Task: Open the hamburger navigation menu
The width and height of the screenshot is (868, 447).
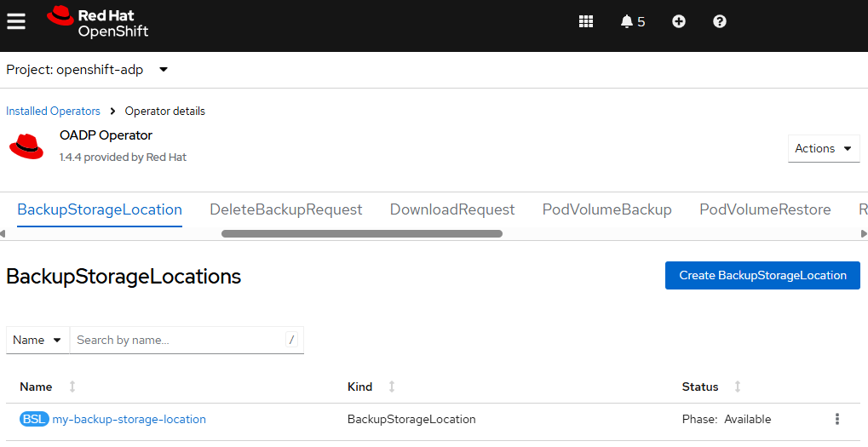Action: pyautogui.click(x=16, y=21)
